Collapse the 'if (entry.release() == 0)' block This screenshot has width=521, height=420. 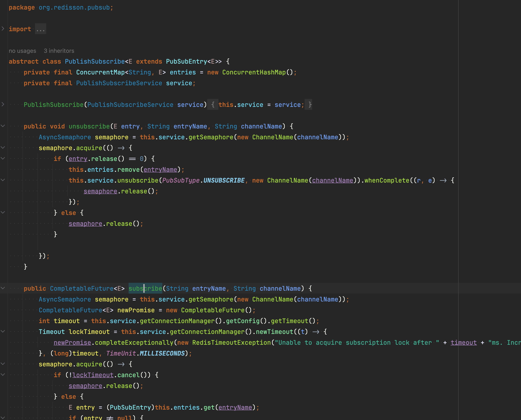click(x=3, y=158)
